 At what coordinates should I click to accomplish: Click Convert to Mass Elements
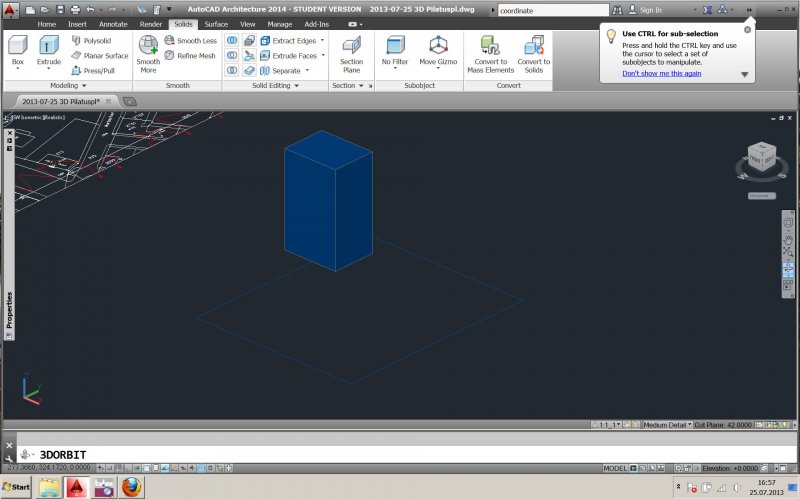coord(491,54)
